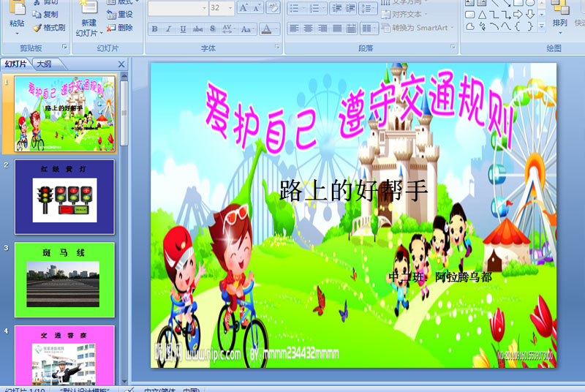This screenshot has width=585, height=392.
Task: Select slide 2 thumbnail 红绿黄灯
Action: 64,197
